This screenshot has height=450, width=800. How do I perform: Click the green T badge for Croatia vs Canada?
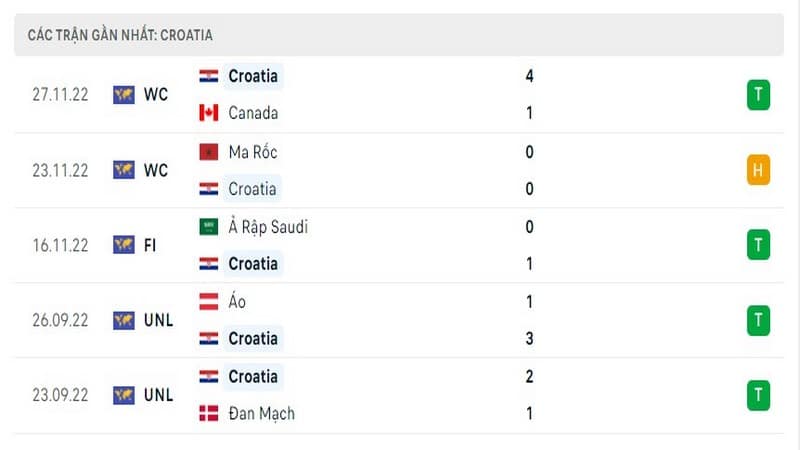click(x=758, y=95)
